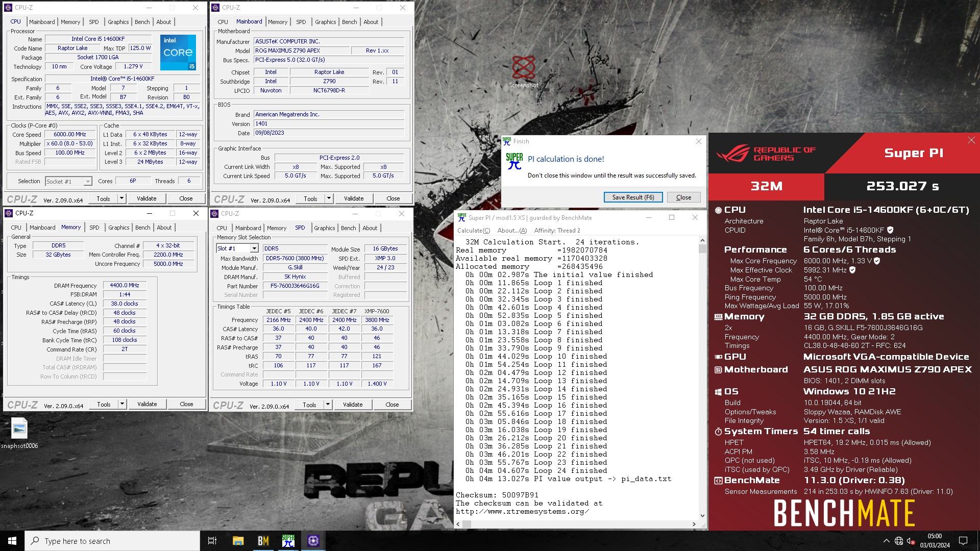Click the Core Speed 6000.00 MHz field
980x551 pixels.
(70, 135)
